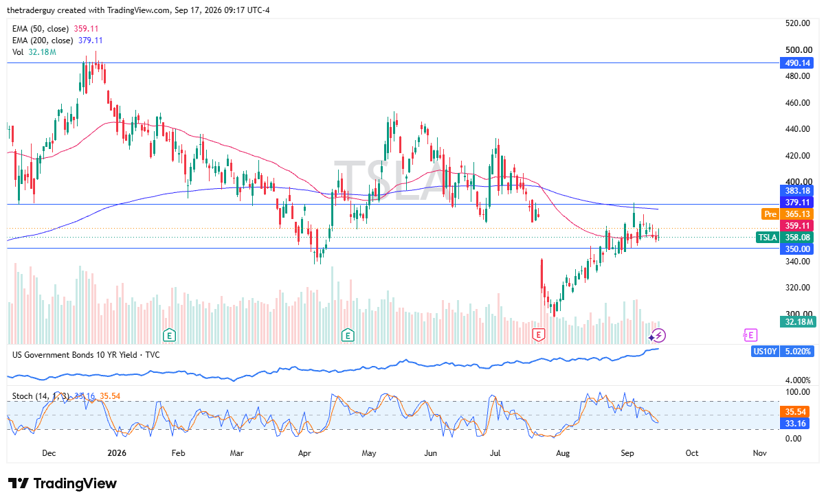Click the 100.00 stochastic axis label
826x504 pixels.
coord(798,392)
